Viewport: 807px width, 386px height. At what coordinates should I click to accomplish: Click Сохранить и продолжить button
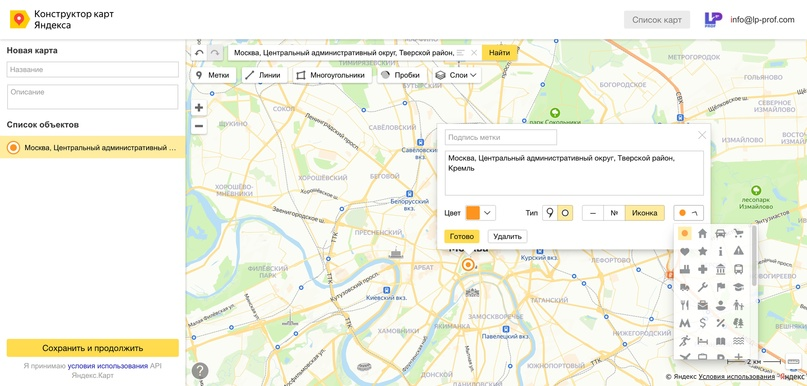(x=93, y=348)
